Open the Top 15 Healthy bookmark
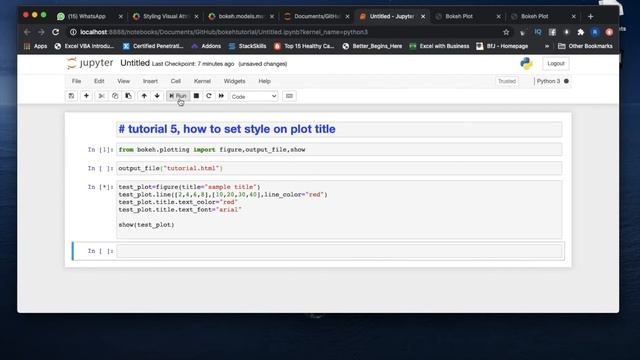 coord(304,46)
